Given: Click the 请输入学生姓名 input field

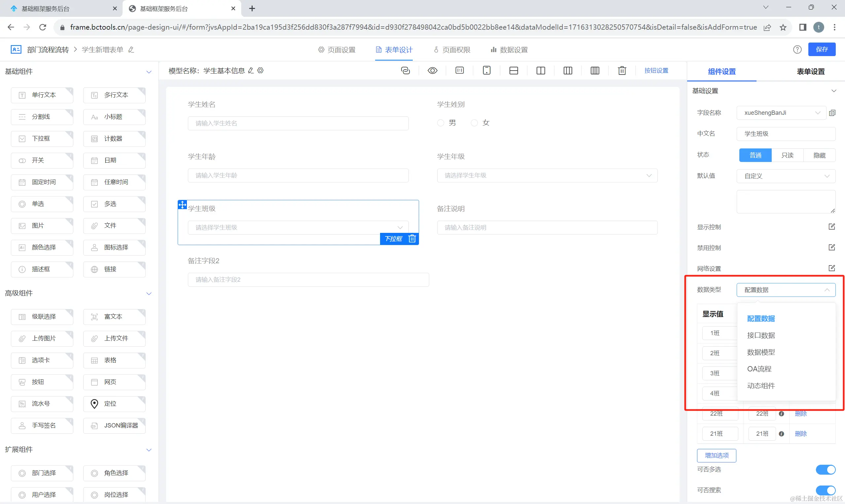Looking at the screenshot, I should [298, 123].
